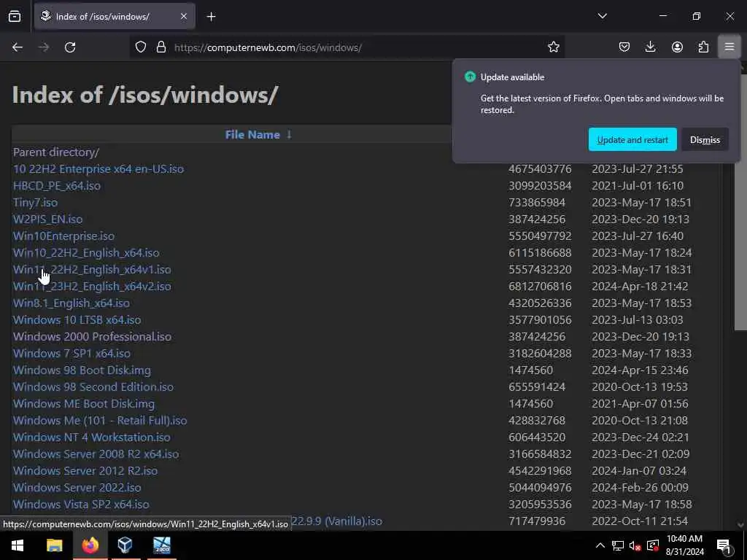The image size is (747, 560).
Task: Open Windows 98 Boot Disk.img link
Action: coord(82,370)
